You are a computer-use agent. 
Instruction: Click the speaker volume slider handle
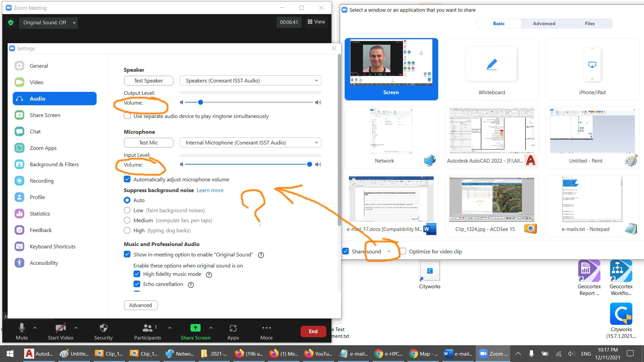[x=201, y=102]
